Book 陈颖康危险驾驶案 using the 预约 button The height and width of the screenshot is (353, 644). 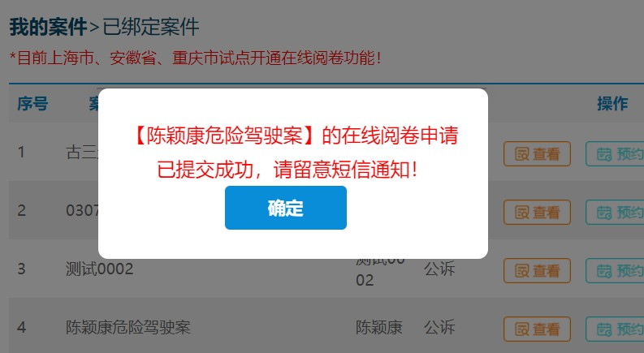point(615,329)
